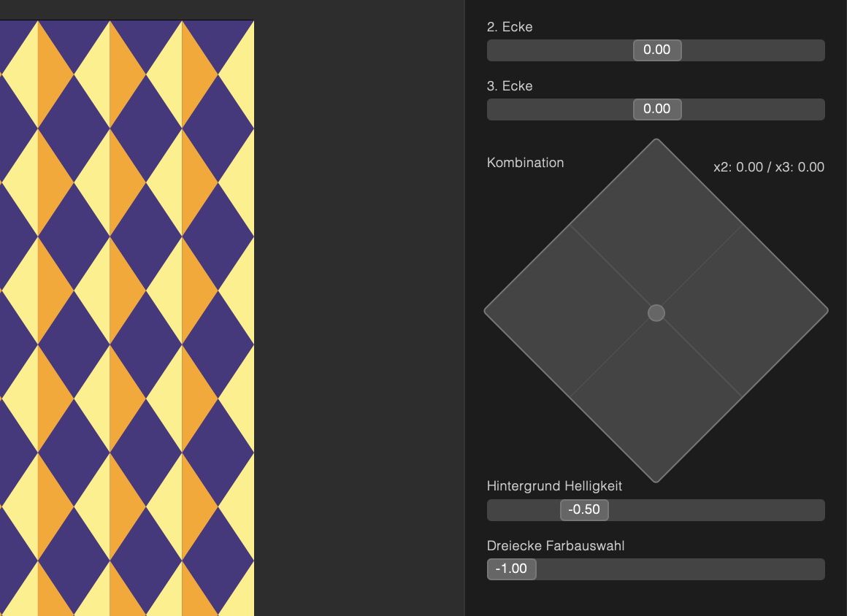This screenshot has width=847, height=616.
Task: Click top corner of Kombination diamond
Action: click(x=656, y=142)
